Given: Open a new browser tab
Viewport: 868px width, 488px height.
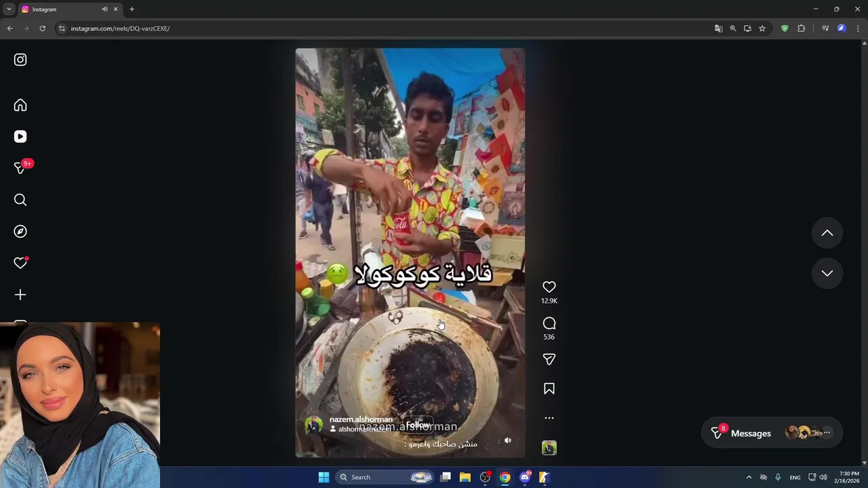Looking at the screenshot, I should (x=132, y=9).
